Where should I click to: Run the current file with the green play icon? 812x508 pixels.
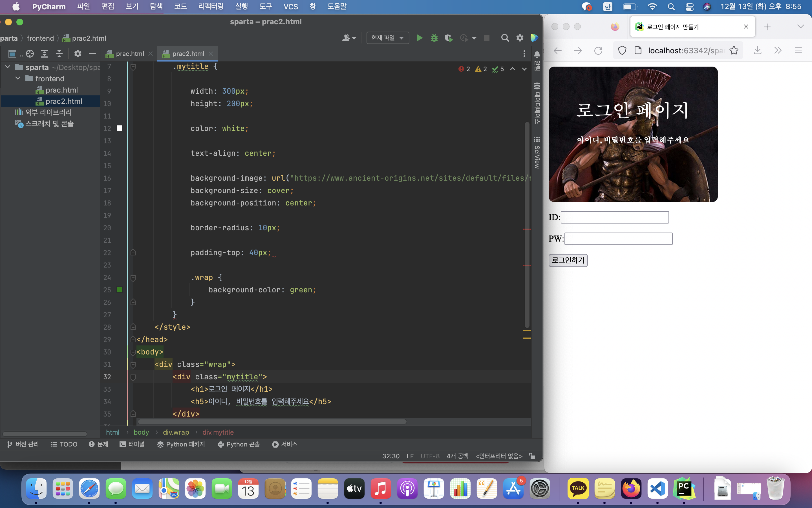pos(420,38)
